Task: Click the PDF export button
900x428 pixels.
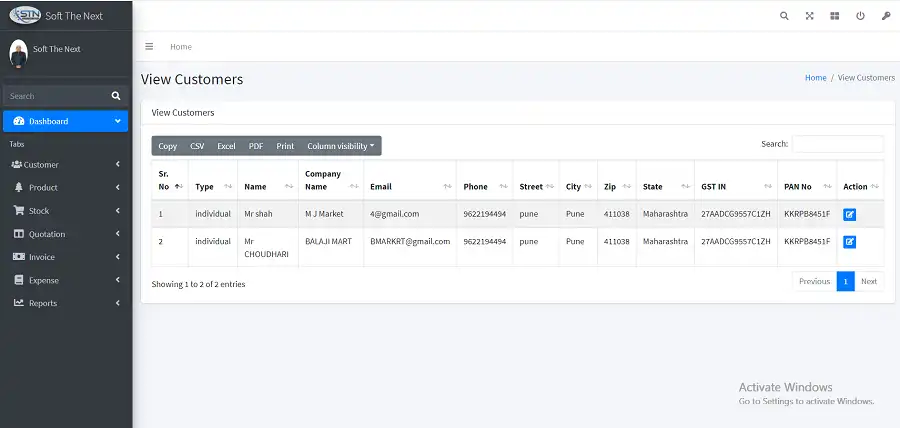Action: [256, 146]
